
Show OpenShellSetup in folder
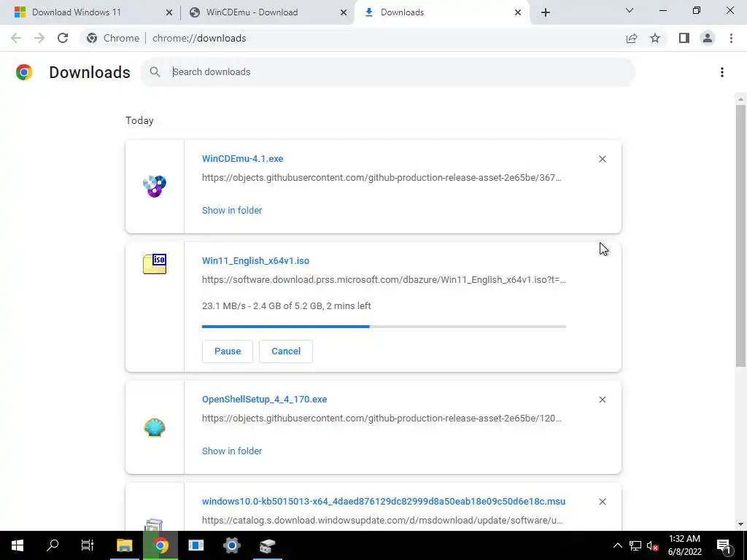point(232,451)
